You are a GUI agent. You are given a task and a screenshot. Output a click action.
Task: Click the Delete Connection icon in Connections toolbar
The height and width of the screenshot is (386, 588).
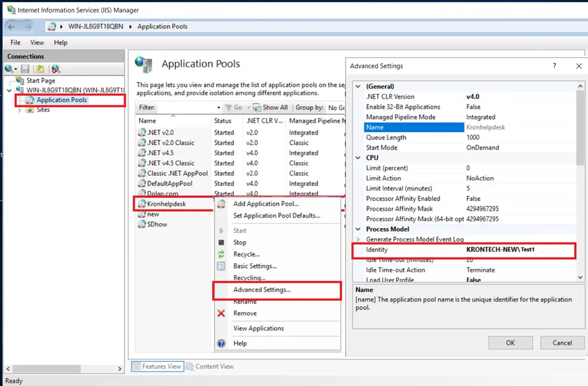coord(56,69)
